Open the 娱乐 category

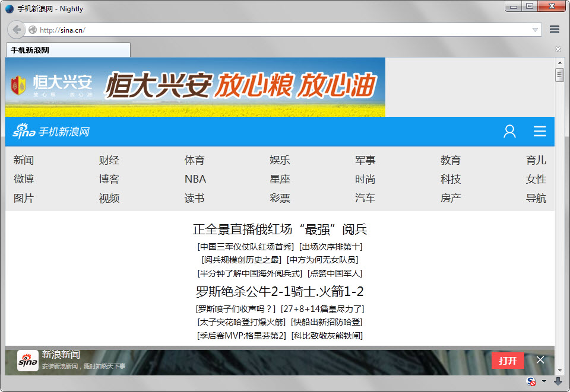280,160
